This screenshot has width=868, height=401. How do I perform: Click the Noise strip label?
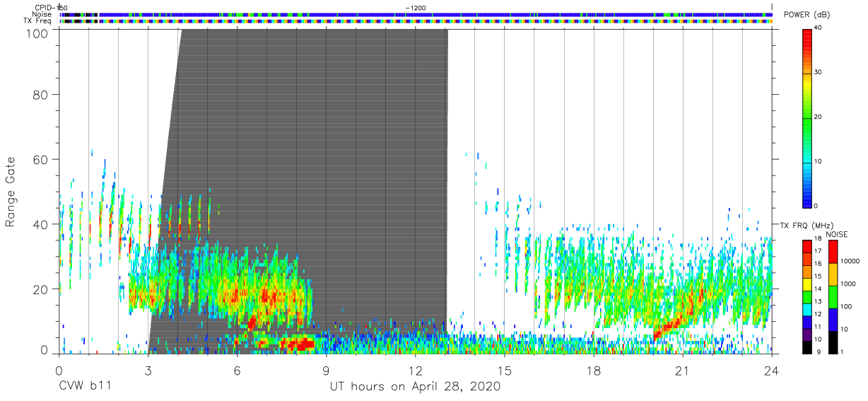(42, 14)
